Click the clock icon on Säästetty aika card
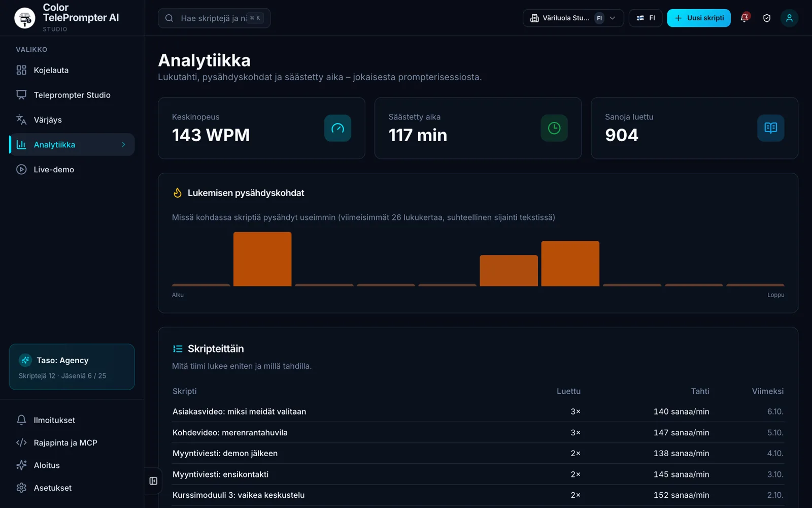Viewport: 812px width, 508px height. (x=554, y=128)
